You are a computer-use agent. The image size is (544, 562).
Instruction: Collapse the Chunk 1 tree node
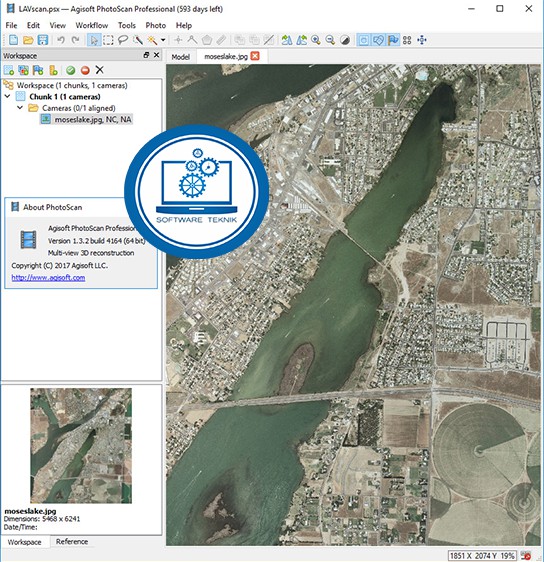[7, 96]
